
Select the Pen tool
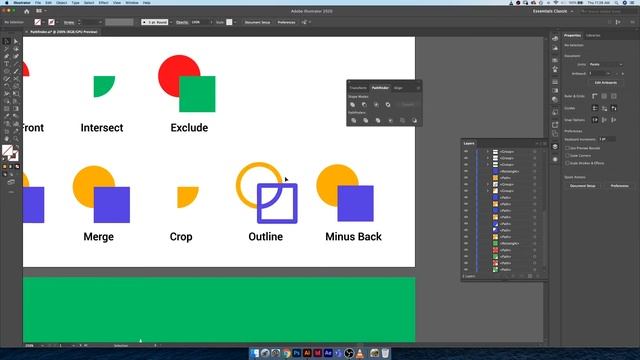[x=7, y=56]
